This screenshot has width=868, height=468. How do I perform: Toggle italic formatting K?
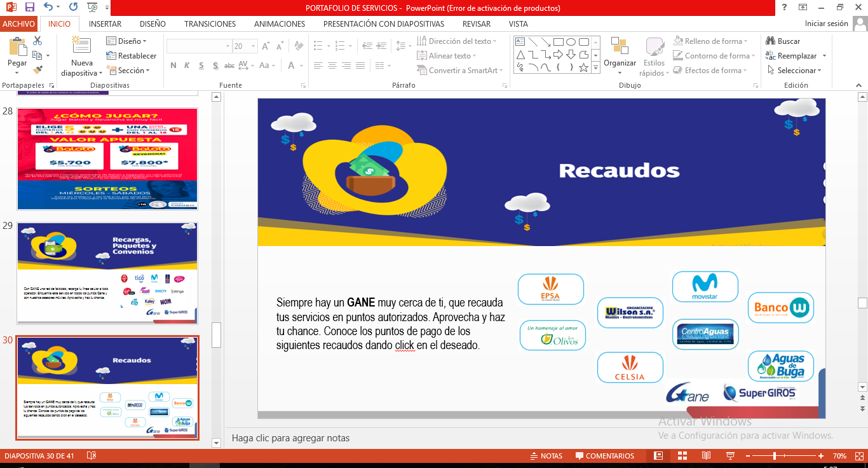(187, 65)
